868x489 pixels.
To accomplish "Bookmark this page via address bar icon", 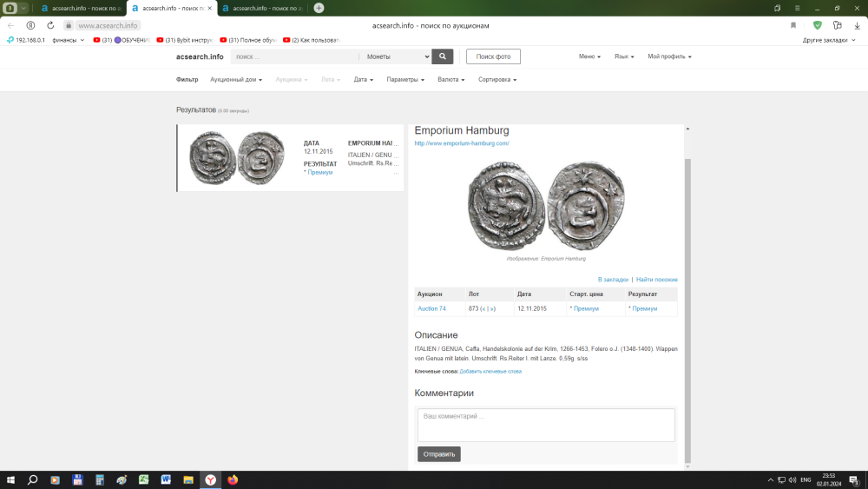I will click(792, 25).
